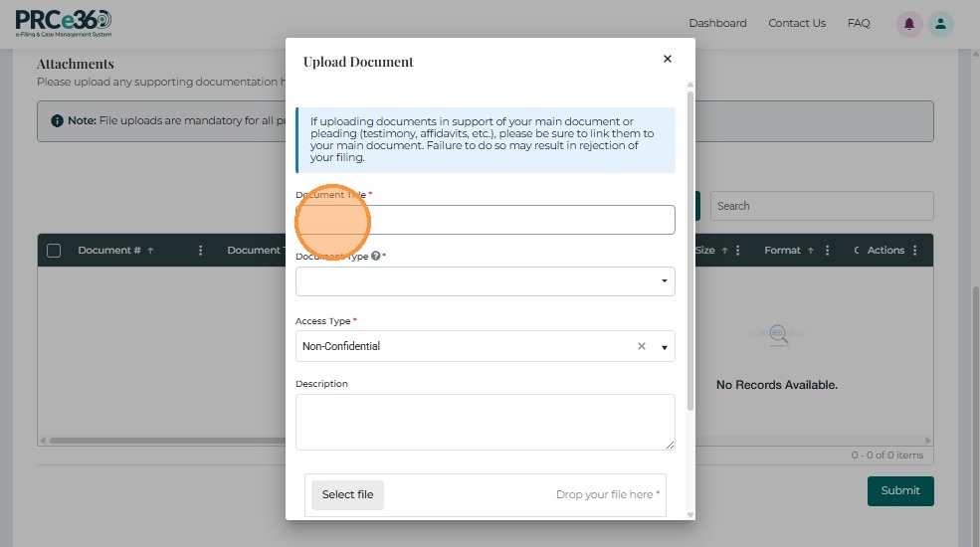Go to Dashboard

[x=717, y=23]
